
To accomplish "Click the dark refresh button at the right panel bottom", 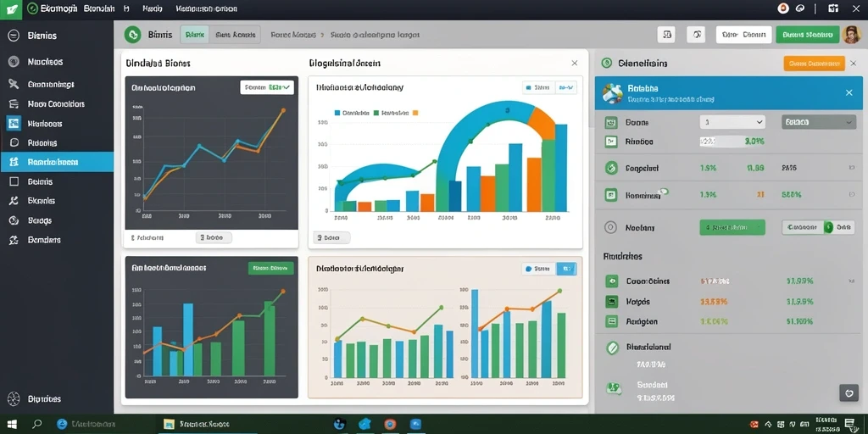I will point(849,392).
